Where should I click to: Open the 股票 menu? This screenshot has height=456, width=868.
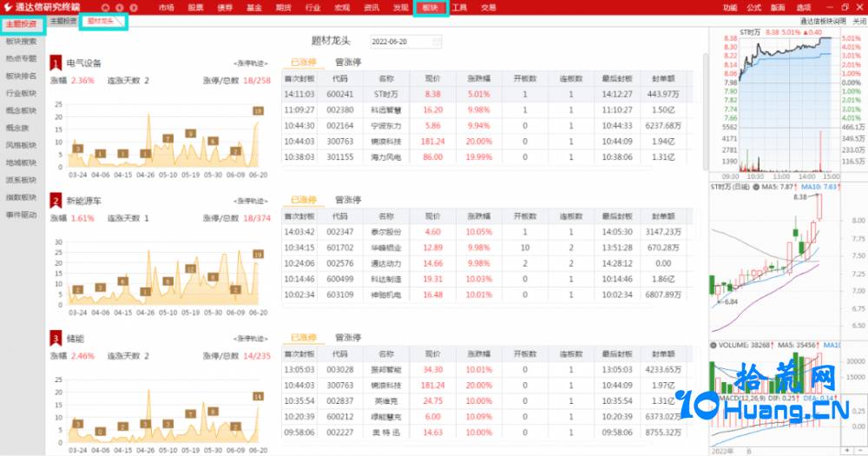pyautogui.click(x=195, y=8)
